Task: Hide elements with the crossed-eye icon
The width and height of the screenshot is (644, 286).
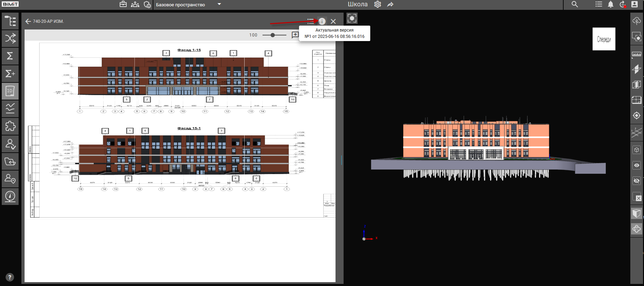Action: pyautogui.click(x=636, y=181)
